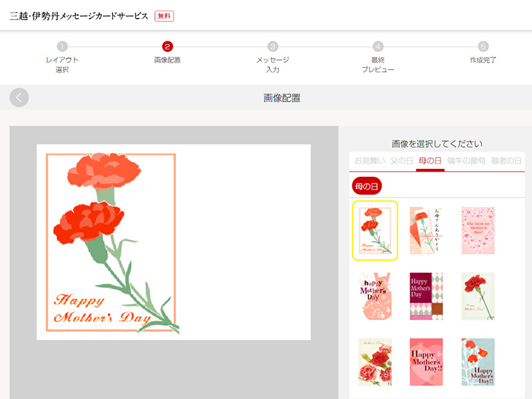
Task: Click the active step 2 画像配置 circle
Action: (x=167, y=47)
